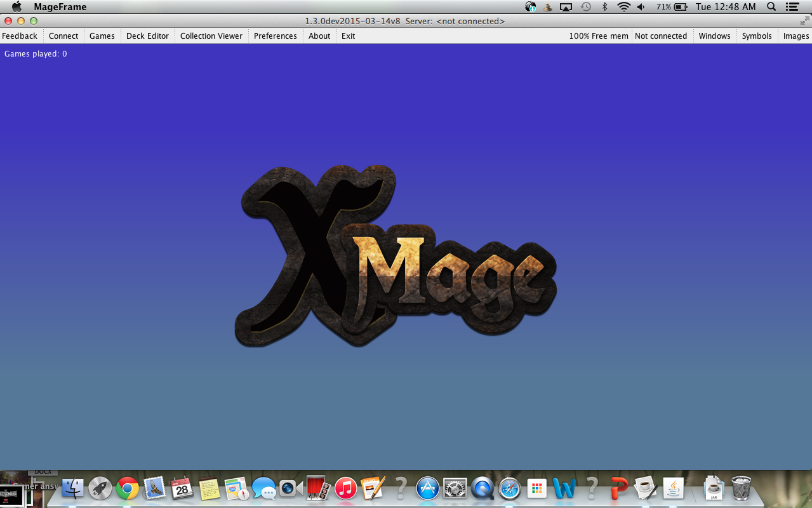Open Safari from the Dock
812x508 pixels.
click(510, 488)
